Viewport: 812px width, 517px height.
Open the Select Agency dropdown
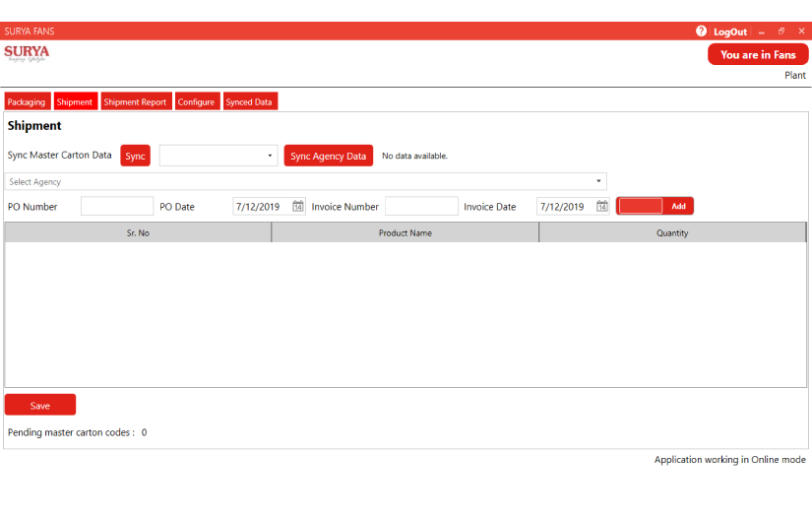pyautogui.click(x=305, y=182)
